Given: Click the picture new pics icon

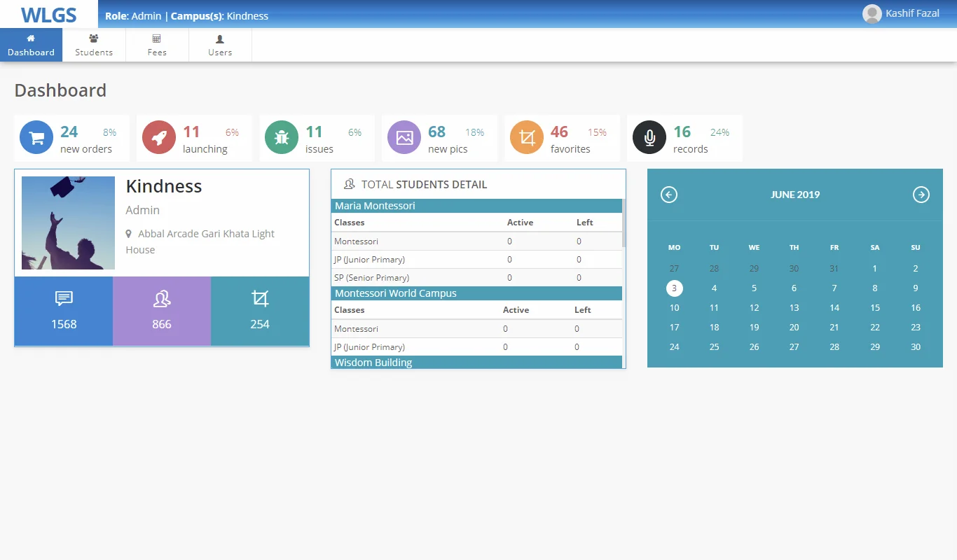Looking at the screenshot, I should [x=404, y=138].
